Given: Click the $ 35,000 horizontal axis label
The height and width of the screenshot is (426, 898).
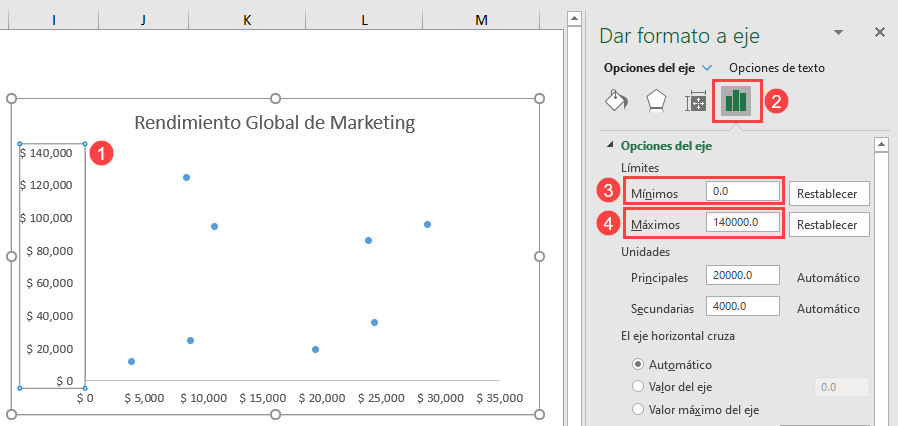Looking at the screenshot, I should click(499, 398).
